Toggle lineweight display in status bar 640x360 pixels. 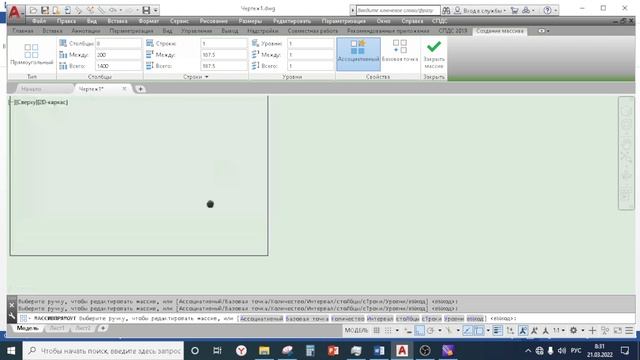pyautogui.click(x=497, y=330)
